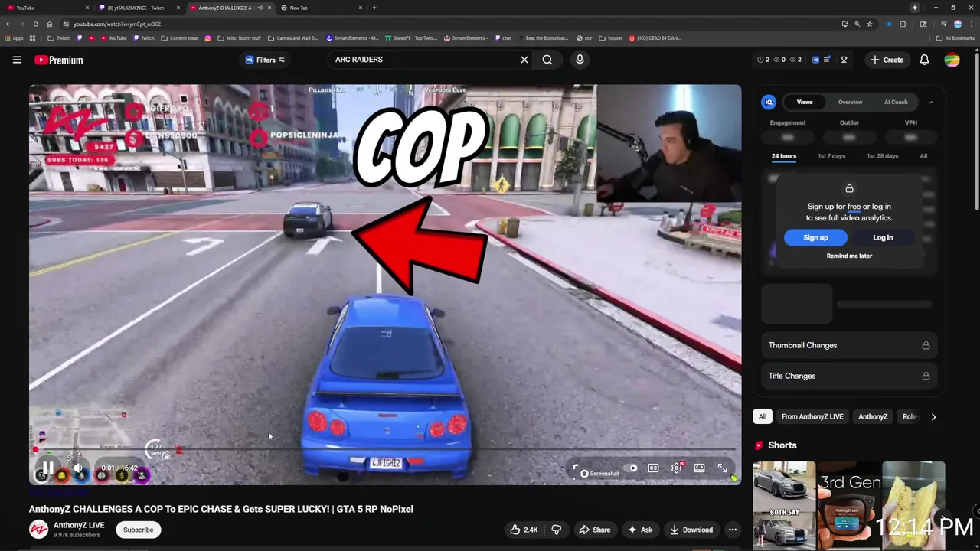Screen dimensions: 980x551
Task: Go to YouTube Premium home logo
Action: tap(58, 60)
